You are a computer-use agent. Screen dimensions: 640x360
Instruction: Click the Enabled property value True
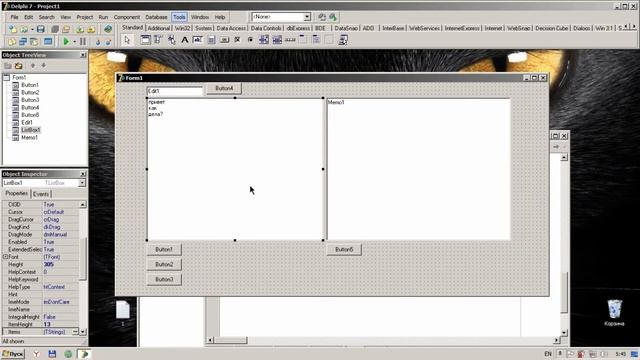point(61,242)
